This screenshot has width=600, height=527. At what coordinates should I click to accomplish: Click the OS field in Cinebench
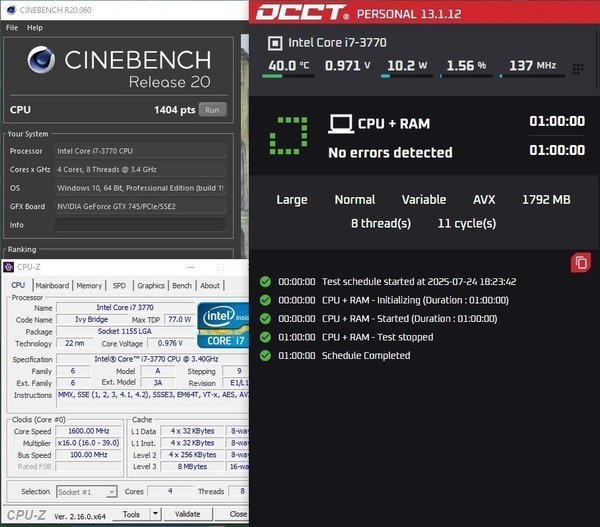[140, 188]
